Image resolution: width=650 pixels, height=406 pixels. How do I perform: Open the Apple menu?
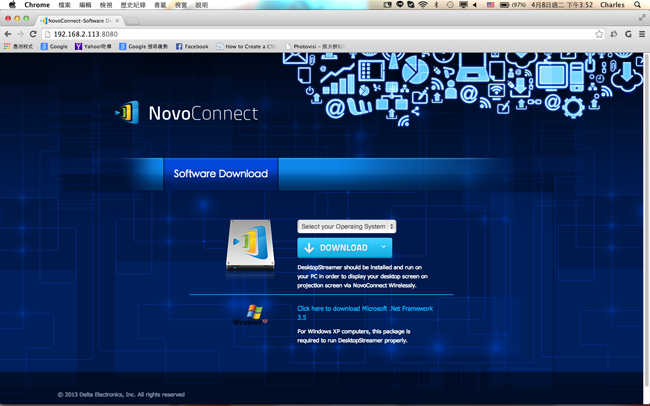point(12,5)
